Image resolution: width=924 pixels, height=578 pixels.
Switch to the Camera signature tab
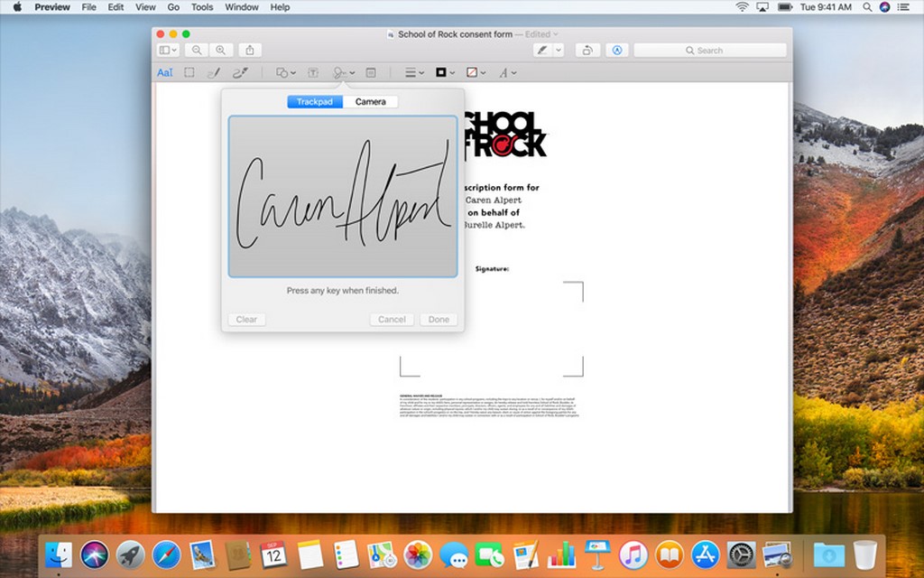[370, 101]
